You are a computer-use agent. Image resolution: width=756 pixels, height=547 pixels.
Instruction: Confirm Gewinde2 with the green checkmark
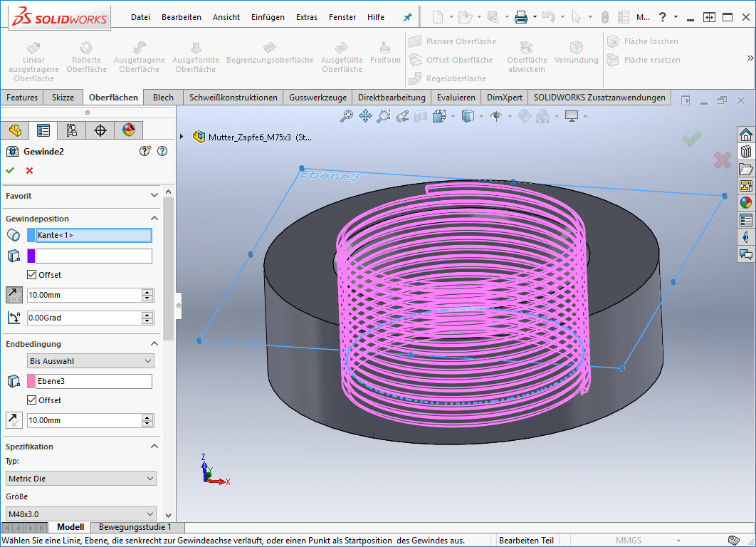pos(10,170)
